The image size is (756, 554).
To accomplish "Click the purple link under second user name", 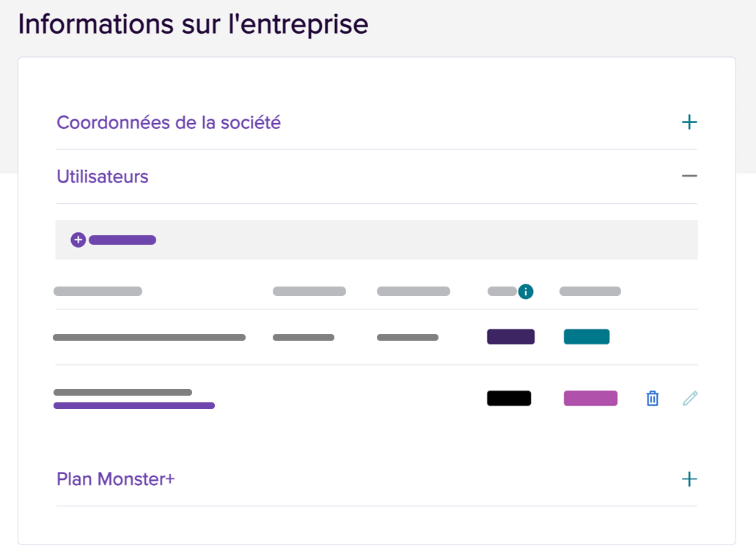I will [134, 406].
